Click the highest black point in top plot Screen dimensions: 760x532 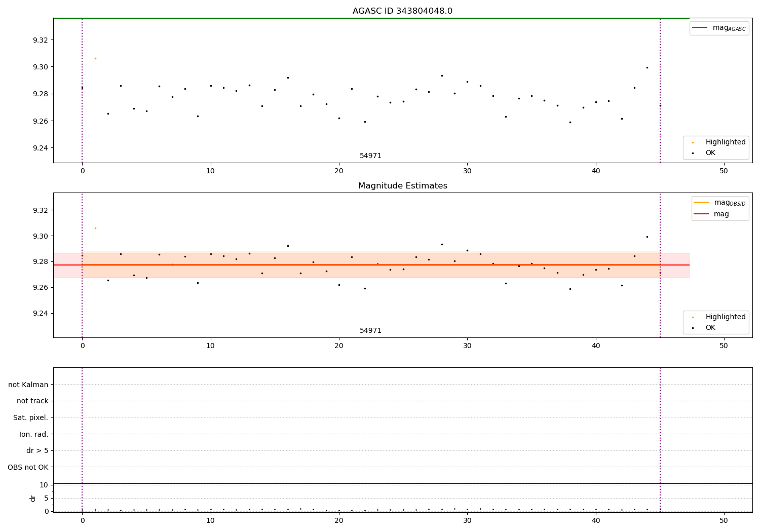(x=647, y=67)
